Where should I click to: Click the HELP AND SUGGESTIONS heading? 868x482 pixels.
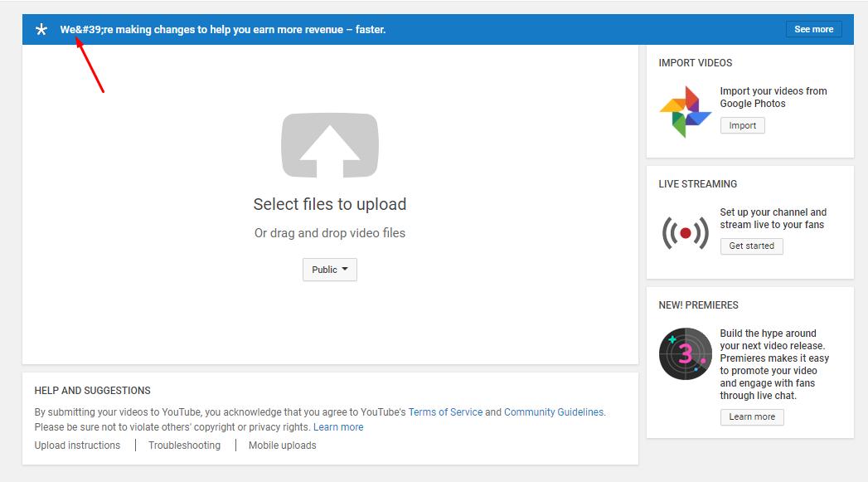[93, 391]
